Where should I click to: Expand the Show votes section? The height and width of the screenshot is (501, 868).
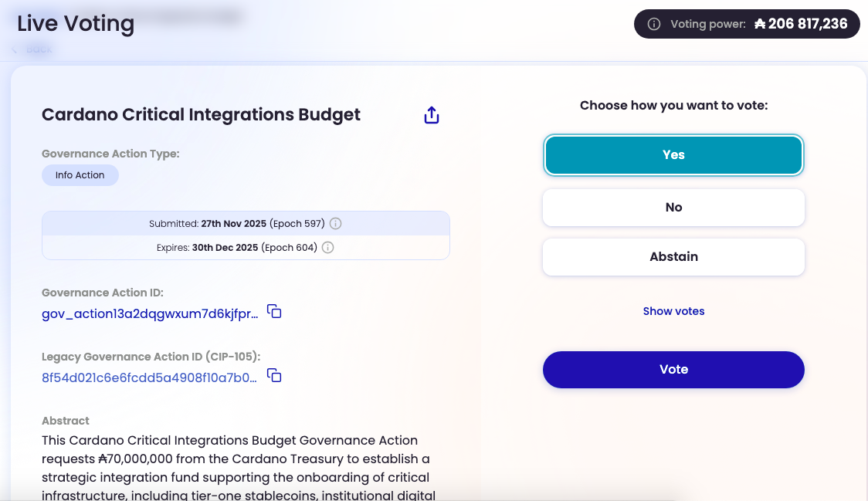[x=673, y=311]
